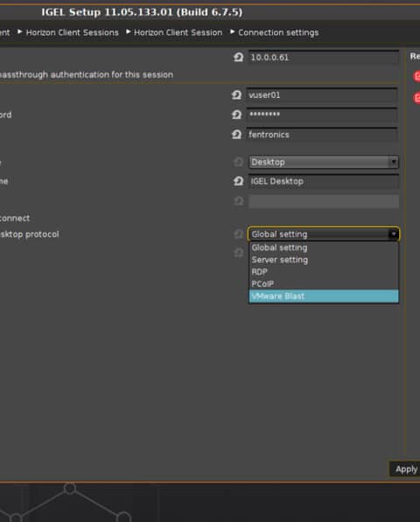Select Global setting from protocol list
The image size is (420, 522).
coord(324,247)
